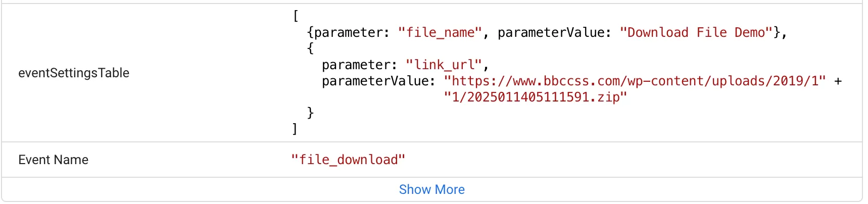Click the "Download File Demo" value string

tap(696, 33)
